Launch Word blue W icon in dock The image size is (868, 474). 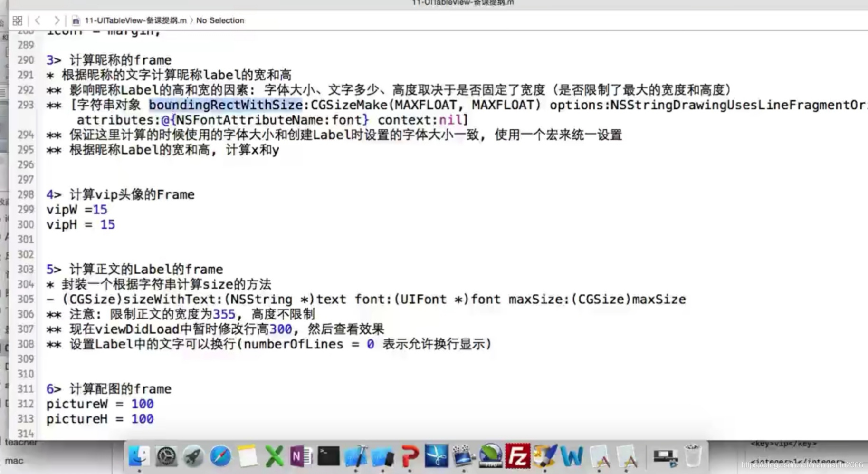tap(572, 456)
